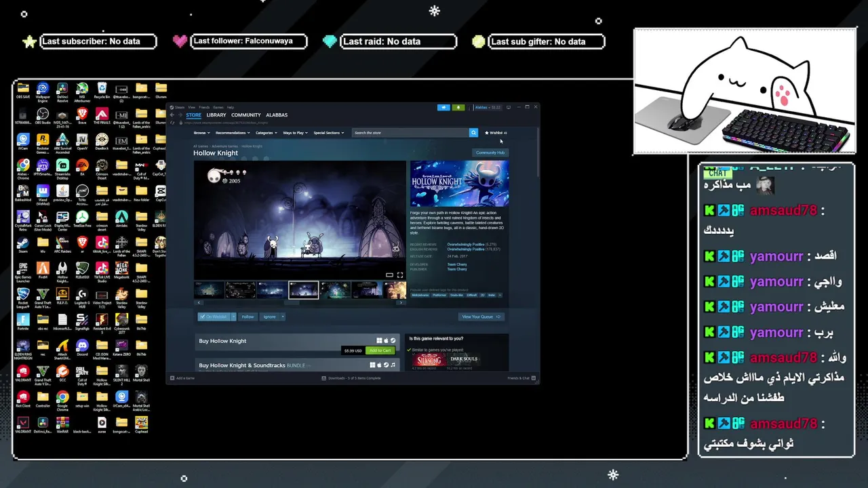This screenshot has height=488, width=868.
Task: Click View Your Queue button
Action: [482, 317]
